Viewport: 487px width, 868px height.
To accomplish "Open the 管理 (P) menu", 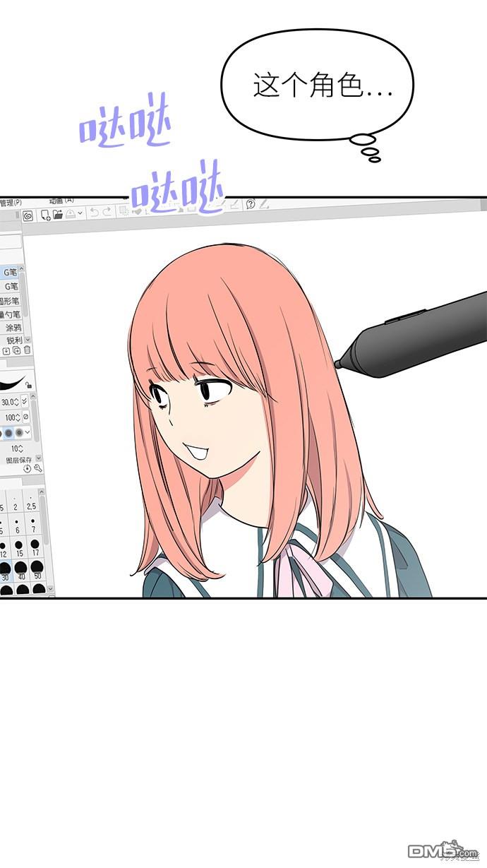I will click(10, 203).
